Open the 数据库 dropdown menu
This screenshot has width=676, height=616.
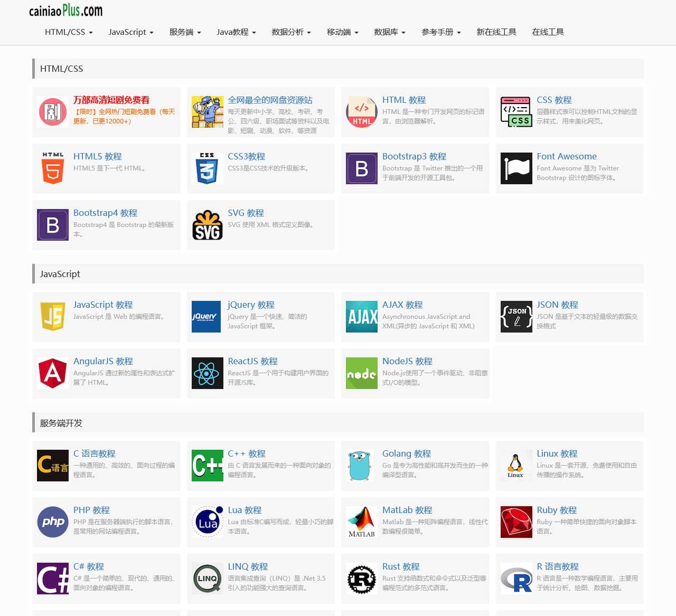(x=389, y=32)
